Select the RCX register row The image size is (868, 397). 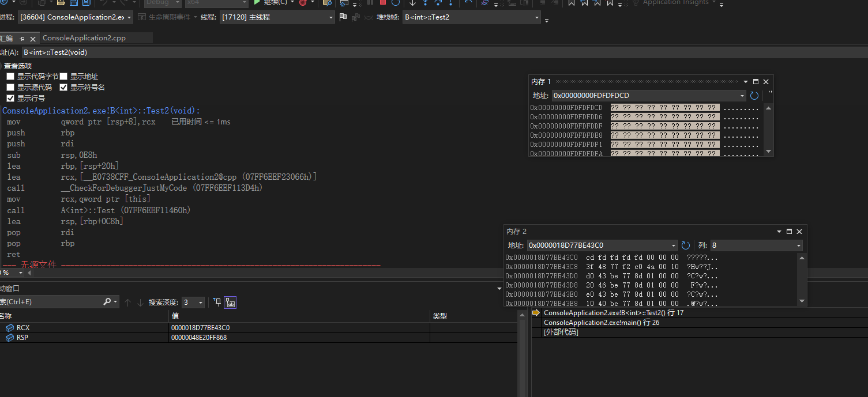click(258, 327)
